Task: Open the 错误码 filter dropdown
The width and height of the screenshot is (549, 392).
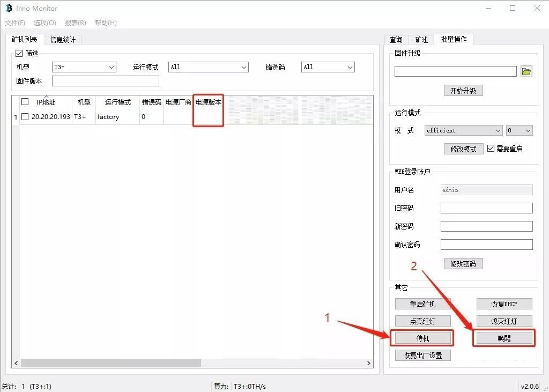Action: 328,67
